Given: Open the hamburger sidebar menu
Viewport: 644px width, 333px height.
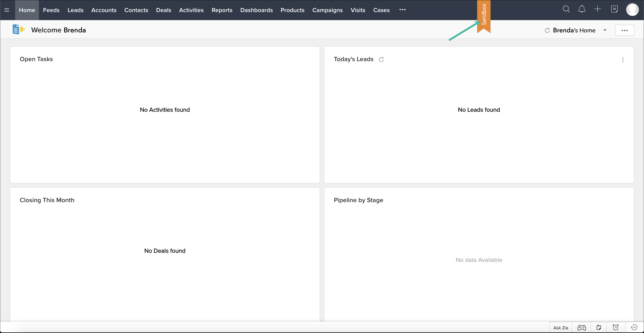Looking at the screenshot, I should 7,10.
